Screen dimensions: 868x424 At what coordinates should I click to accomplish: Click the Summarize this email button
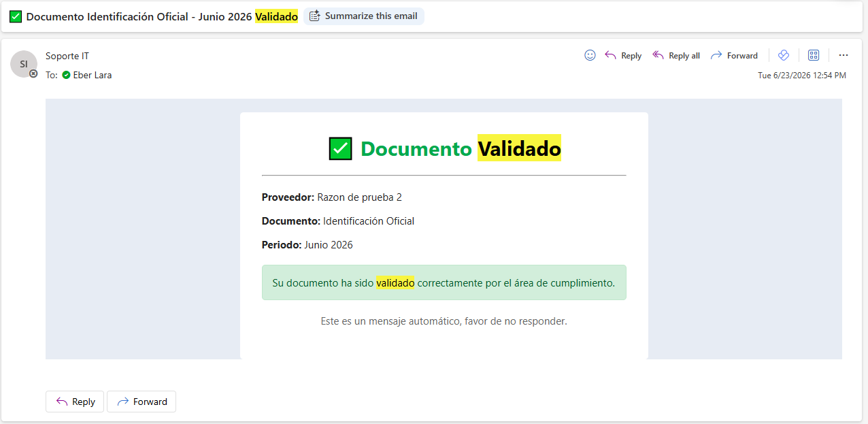point(364,16)
